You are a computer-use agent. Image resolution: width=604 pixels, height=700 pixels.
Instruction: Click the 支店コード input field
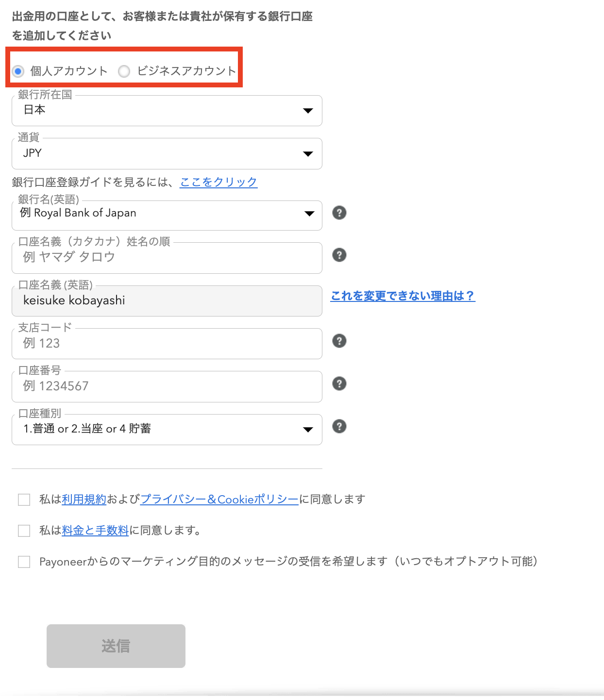(167, 344)
